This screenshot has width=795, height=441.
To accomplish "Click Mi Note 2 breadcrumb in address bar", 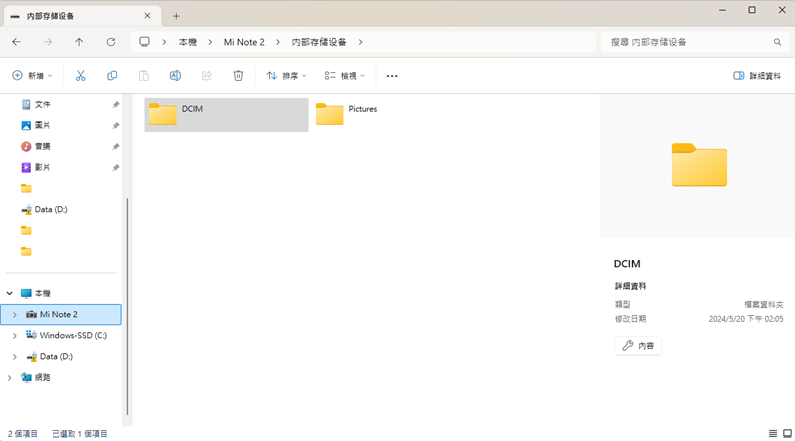I will pos(244,42).
